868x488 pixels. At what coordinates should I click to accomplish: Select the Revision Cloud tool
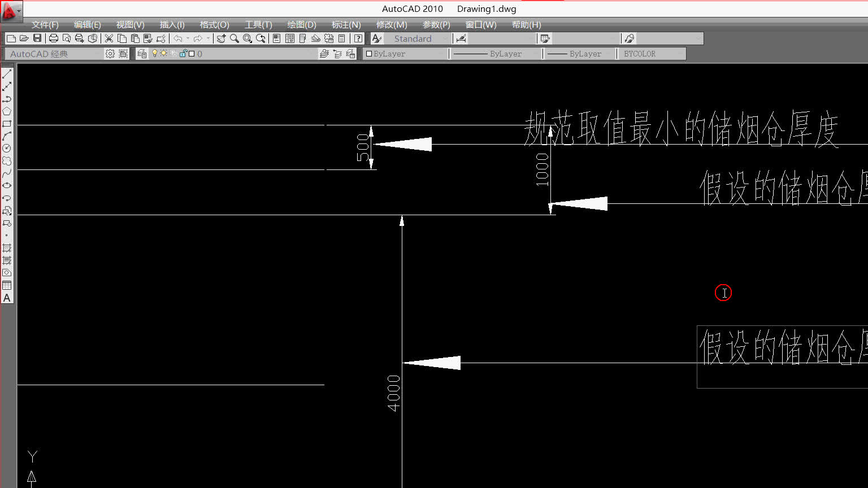pos(7,161)
